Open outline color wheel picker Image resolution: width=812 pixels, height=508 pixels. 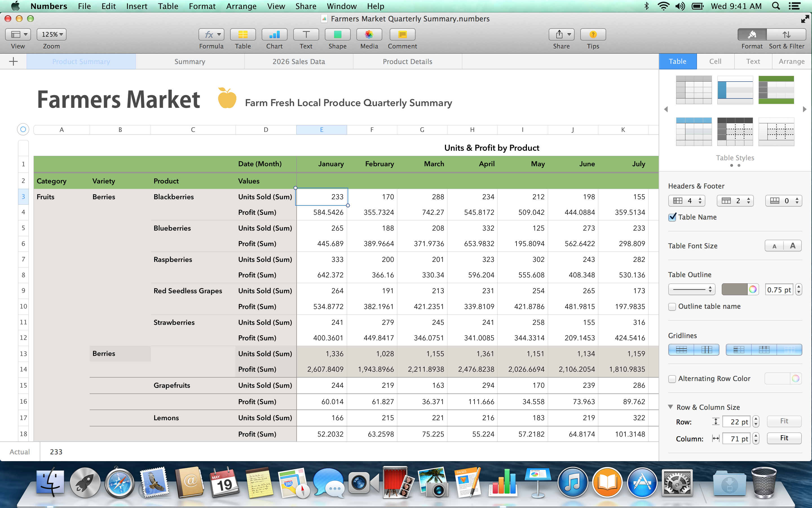tap(753, 290)
